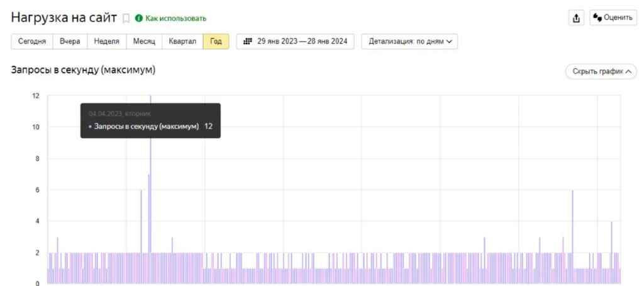Click the 'Запросы в секунду (максимум)' chart heading
Image resolution: width=644 pixels, height=286 pixels.
click(x=84, y=71)
